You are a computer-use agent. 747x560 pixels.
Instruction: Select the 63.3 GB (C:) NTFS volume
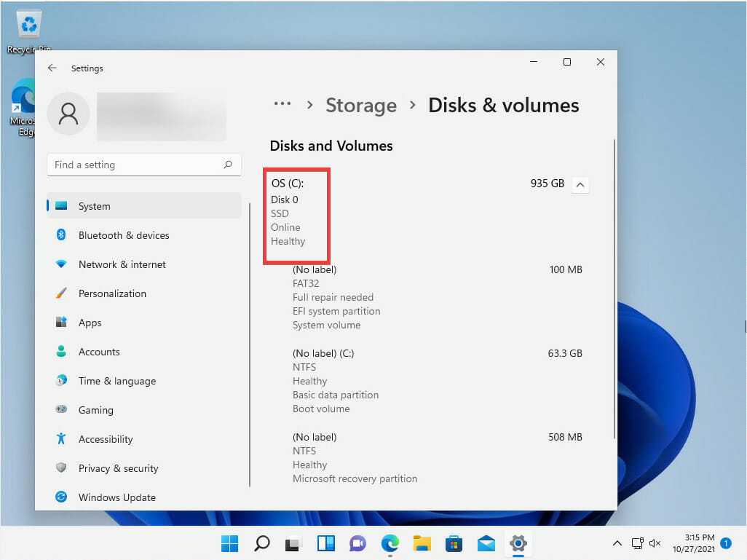click(x=438, y=381)
